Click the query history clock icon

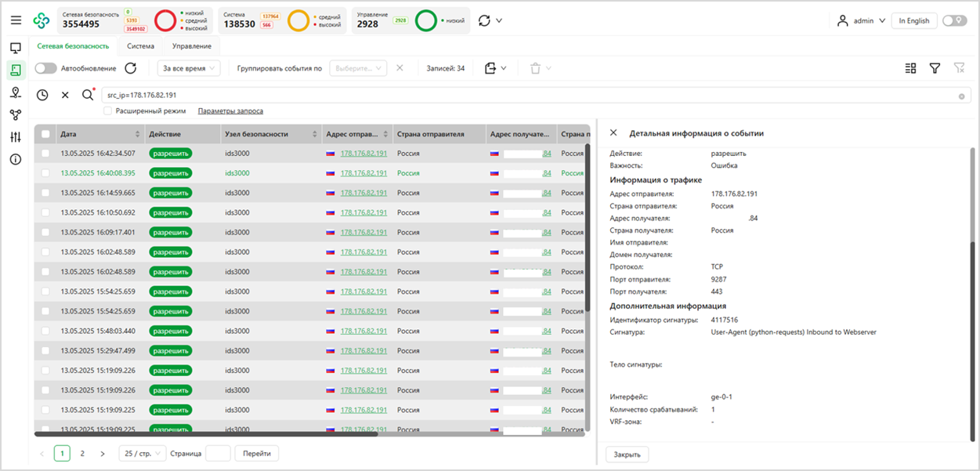point(42,95)
